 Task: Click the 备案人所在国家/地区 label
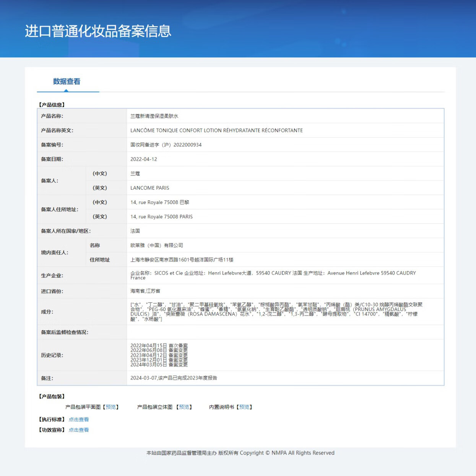point(66,231)
